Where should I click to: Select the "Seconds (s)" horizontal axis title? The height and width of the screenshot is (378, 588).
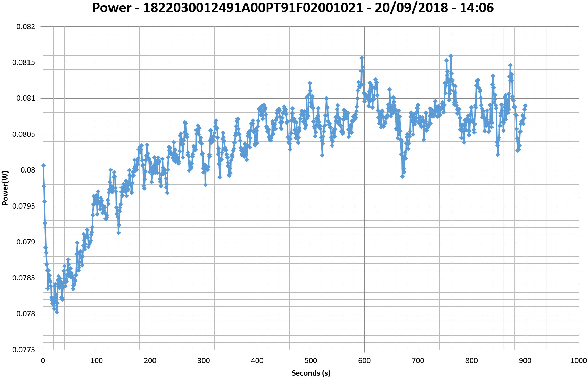(x=310, y=373)
